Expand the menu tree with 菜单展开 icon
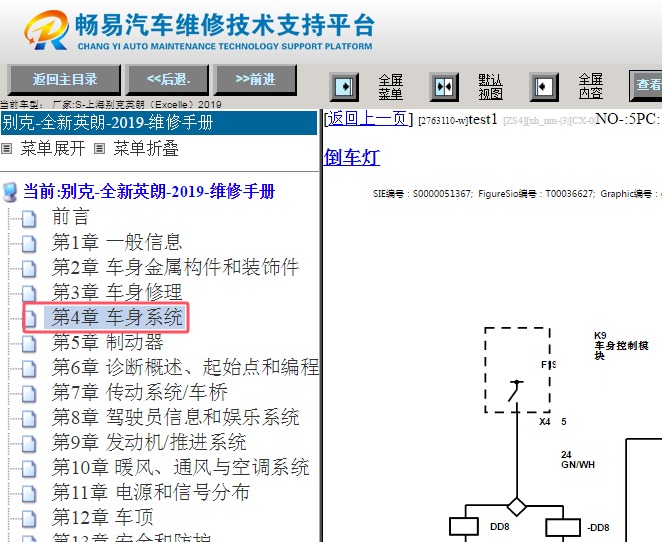This screenshot has width=662, height=542. point(6,149)
